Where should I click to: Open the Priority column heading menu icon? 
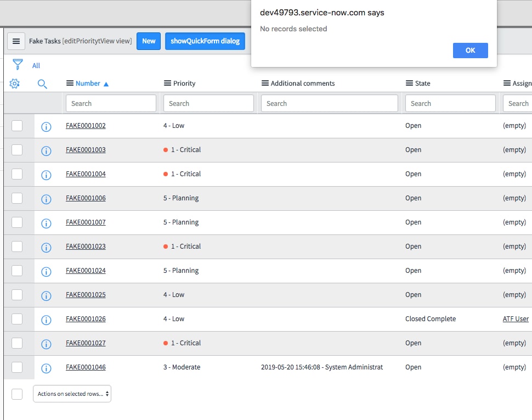(x=166, y=83)
